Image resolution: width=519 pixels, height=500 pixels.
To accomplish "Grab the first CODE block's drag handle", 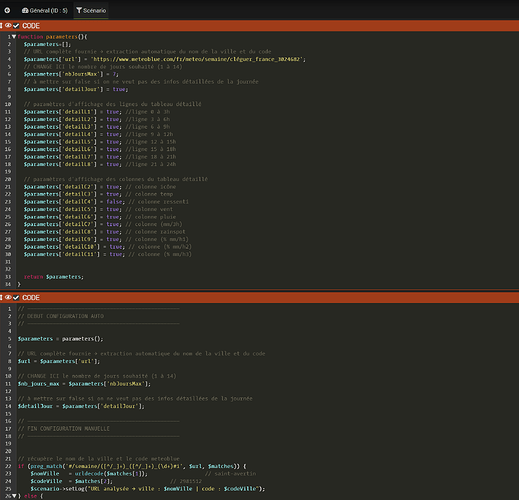I will pyautogui.click(x=1, y=26).
